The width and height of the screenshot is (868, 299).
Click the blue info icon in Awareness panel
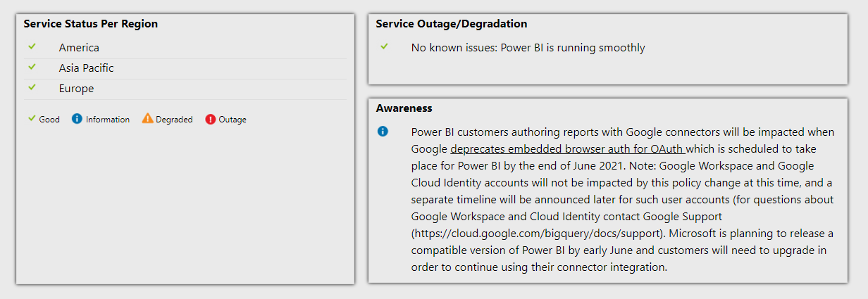pyautogui.click(x=383, y=132)
